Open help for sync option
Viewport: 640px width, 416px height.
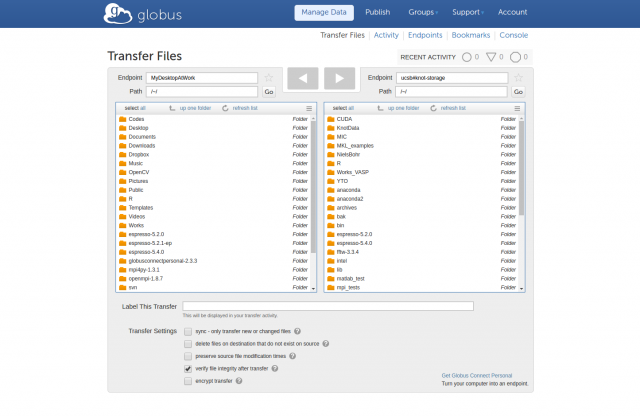point(298,331)
